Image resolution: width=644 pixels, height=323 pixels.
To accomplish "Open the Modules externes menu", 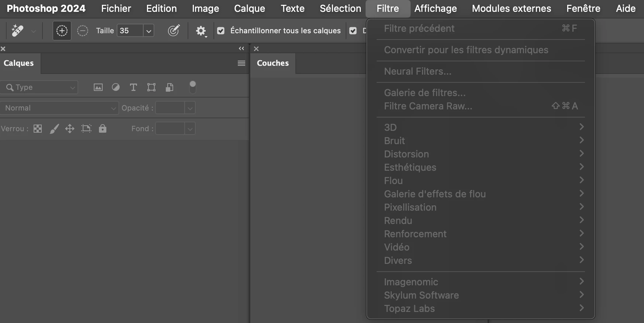I will pyautogui.click(x=511, y=8).
